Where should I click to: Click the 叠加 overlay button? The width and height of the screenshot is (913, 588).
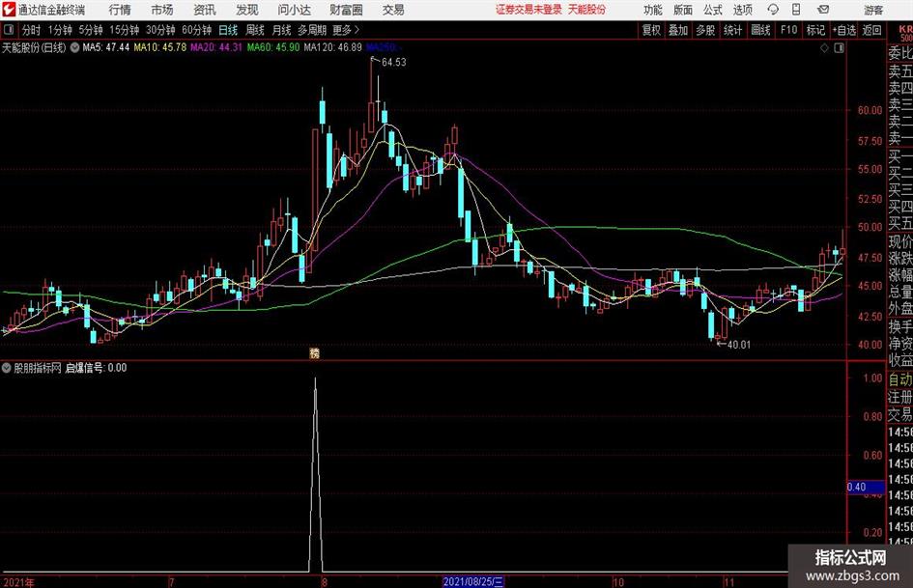coord(678,30)
